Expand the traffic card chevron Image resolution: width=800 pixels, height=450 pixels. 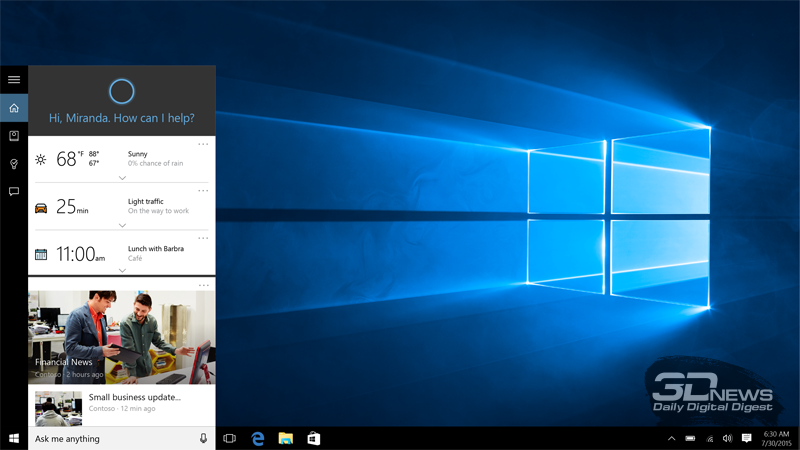[122, 225]
